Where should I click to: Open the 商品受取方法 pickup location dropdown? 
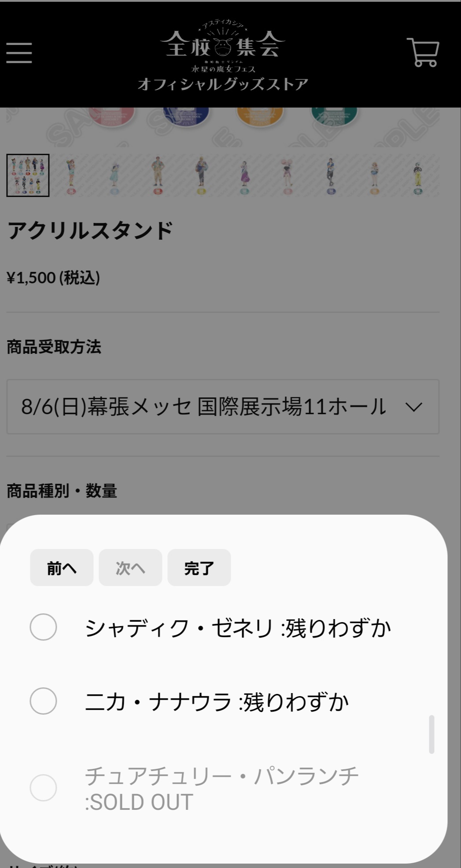[x=223, y=407]
